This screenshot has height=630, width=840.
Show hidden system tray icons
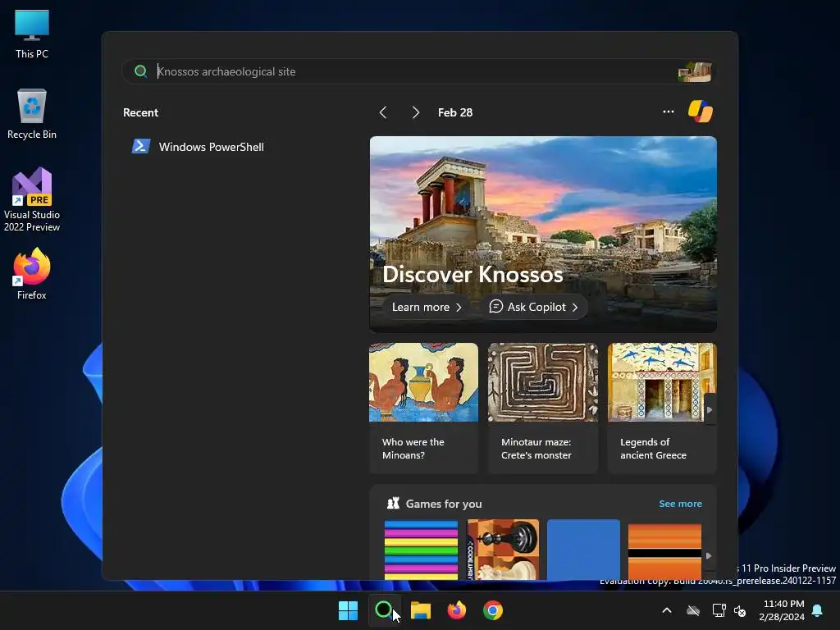tap(667, 610)
